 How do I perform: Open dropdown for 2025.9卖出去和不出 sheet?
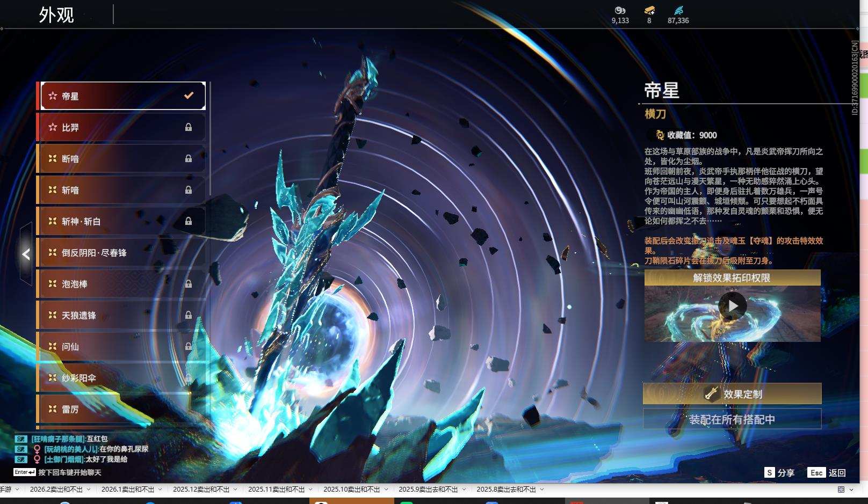click(464, 490)
